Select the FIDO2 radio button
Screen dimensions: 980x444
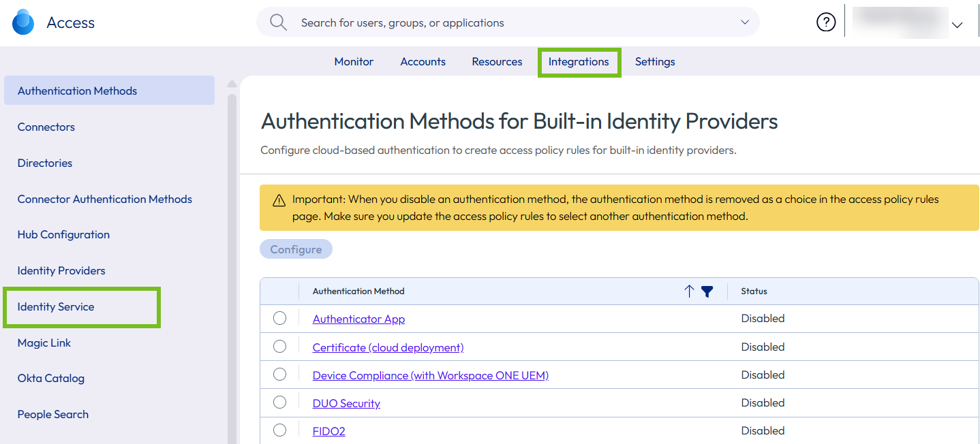(x=279, y=430)
